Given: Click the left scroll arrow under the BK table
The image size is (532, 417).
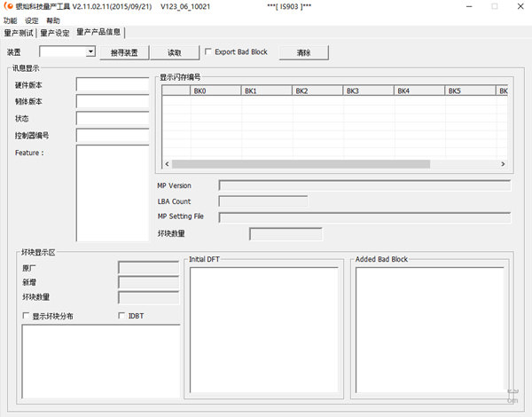Looking at the screenshot, I should pos(165,164).
